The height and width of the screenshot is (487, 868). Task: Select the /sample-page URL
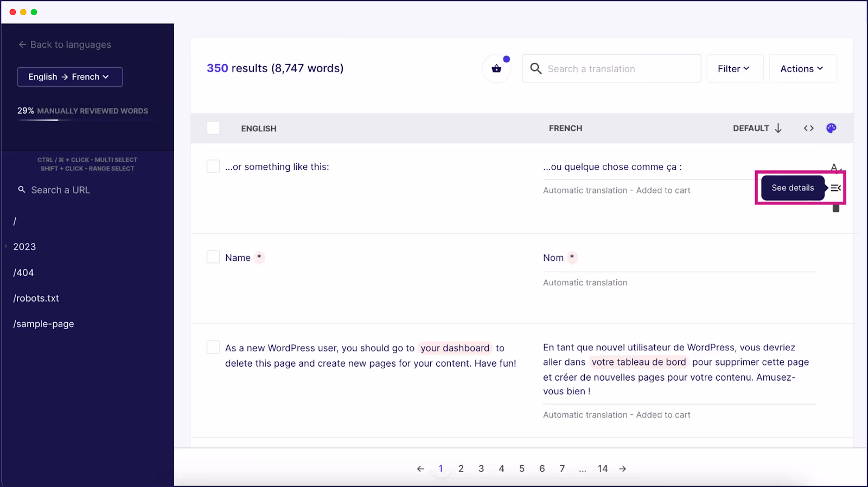[x=43, y=324]
